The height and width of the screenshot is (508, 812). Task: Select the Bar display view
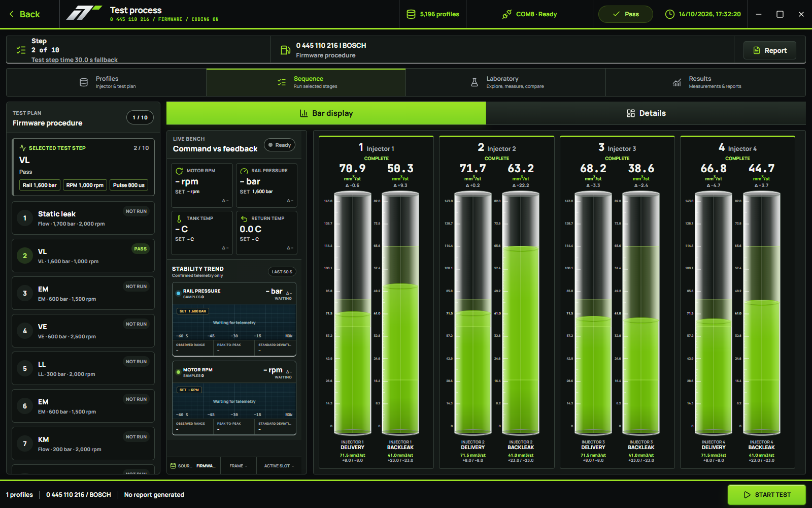326,113
